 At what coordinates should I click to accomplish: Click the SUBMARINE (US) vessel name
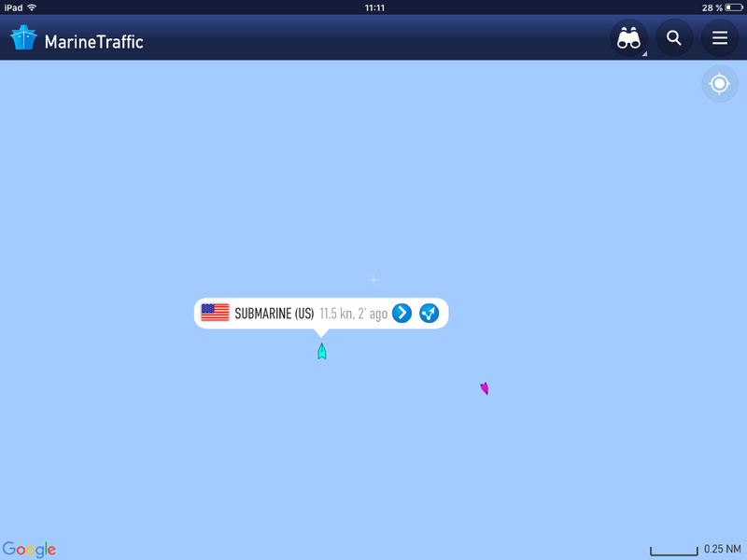(275, 314)
